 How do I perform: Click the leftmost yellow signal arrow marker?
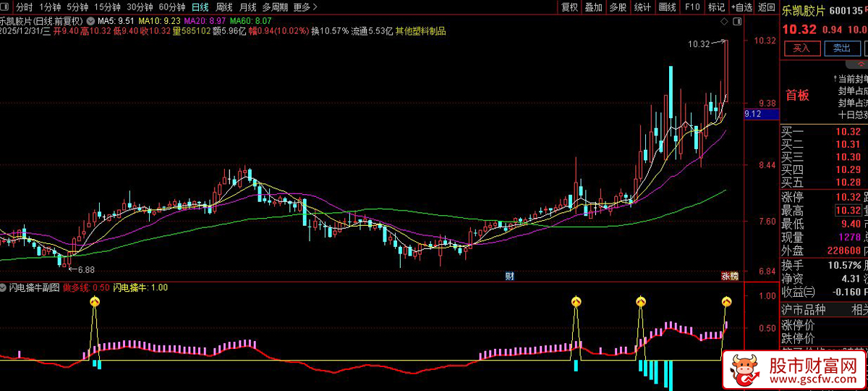[x=95, y=300]
